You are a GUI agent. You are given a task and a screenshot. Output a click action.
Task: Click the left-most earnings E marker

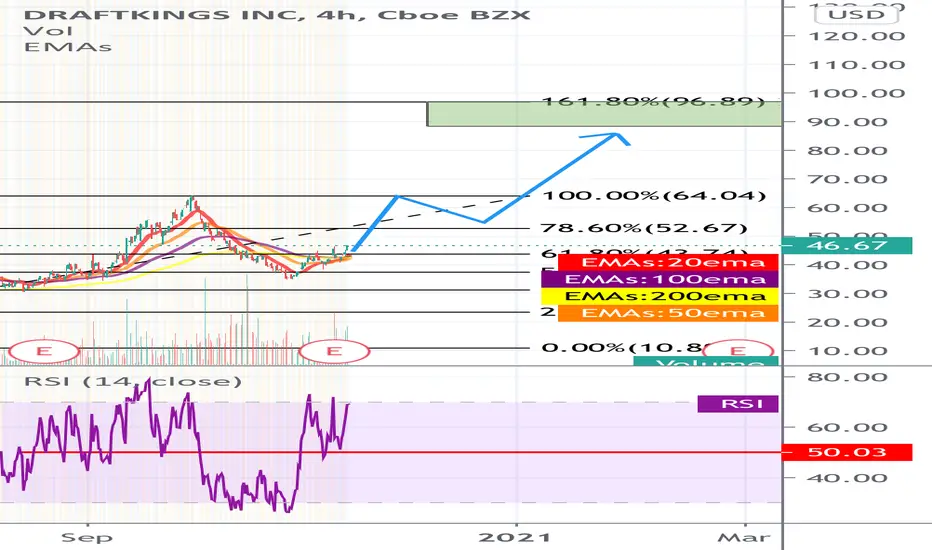[44, 351]
